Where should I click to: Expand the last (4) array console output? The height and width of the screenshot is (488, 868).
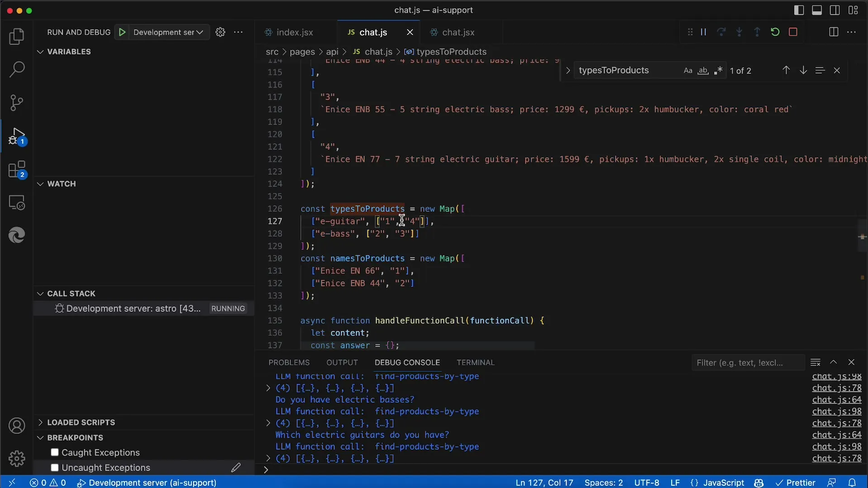tap(268, 458)
